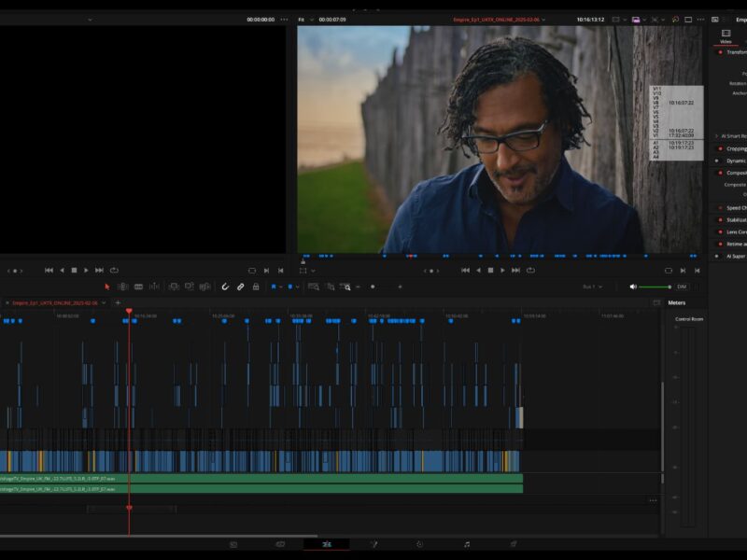Add a blue flag to clip
The image size is (747, 560).
274,287
